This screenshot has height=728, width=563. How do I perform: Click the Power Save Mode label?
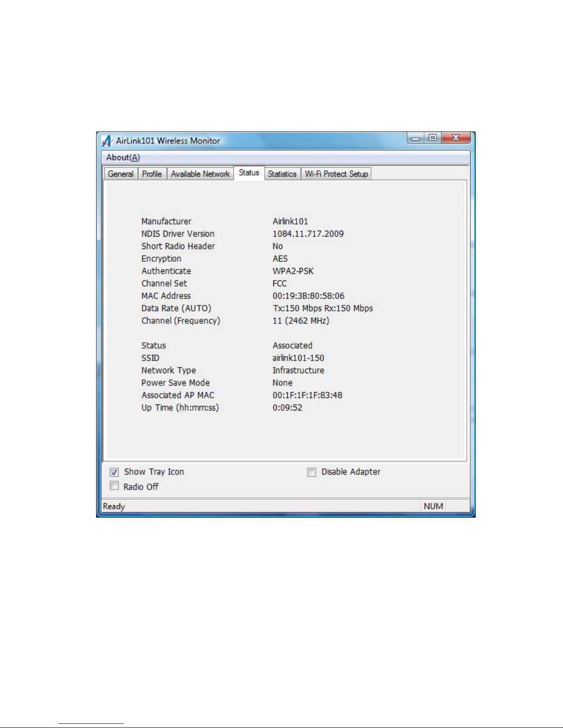(176, 383)
